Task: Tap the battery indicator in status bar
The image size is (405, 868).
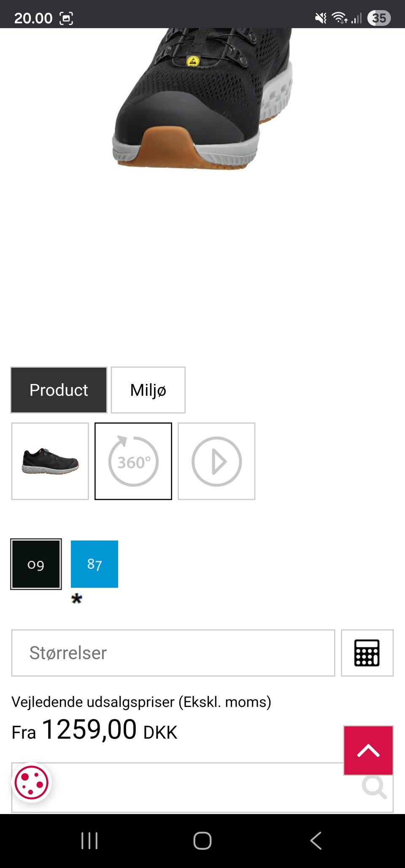Action: tap(379, 18)
